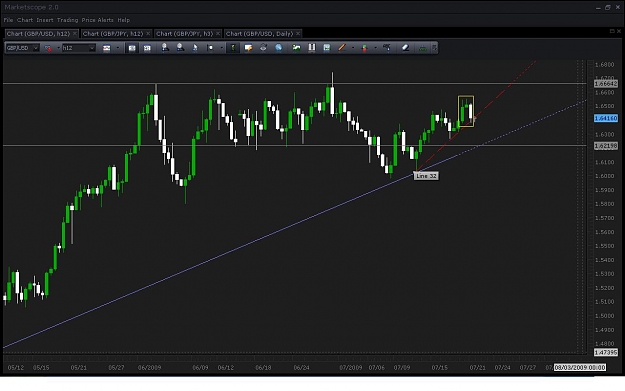Open the File menu
This screenshot has height=391, width=625.
point(8,20)
